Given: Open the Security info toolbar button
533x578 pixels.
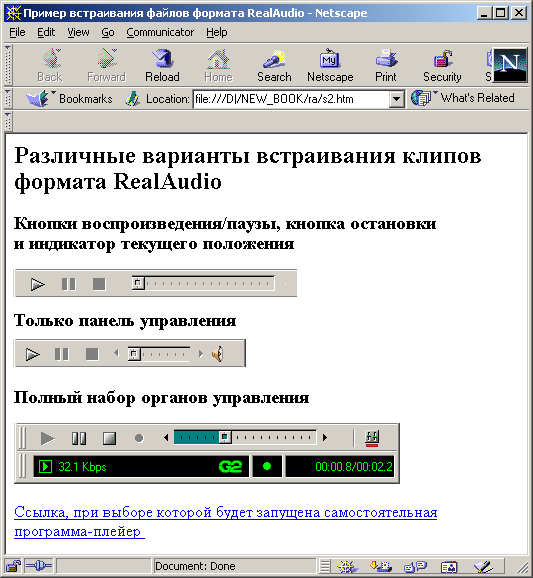Looking at the screenshot, I should pyautogui.click(x=442, y=65).
